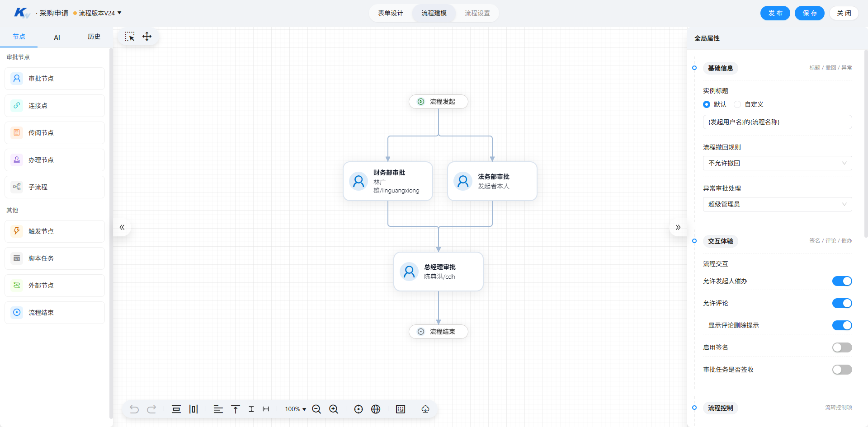Click the 签名 / 评论 / 催办 hint text

[830, 241]
